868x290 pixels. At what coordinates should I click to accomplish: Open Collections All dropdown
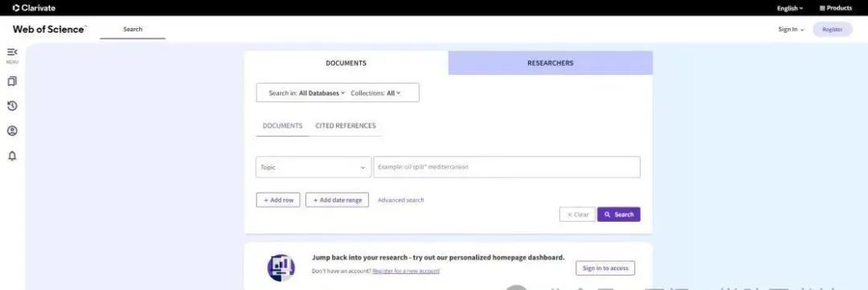(x=375, y=93)
